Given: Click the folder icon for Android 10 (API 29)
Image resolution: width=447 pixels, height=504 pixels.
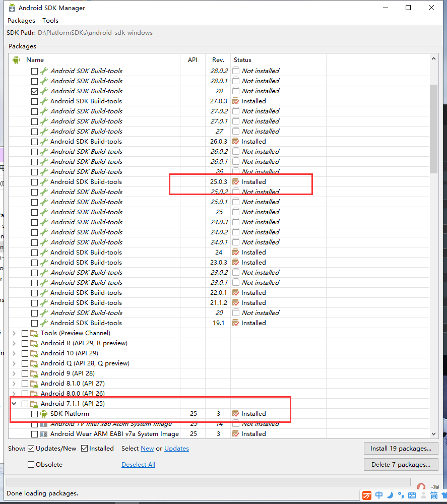Looking at the screenshot, I should tap(34, 354).
